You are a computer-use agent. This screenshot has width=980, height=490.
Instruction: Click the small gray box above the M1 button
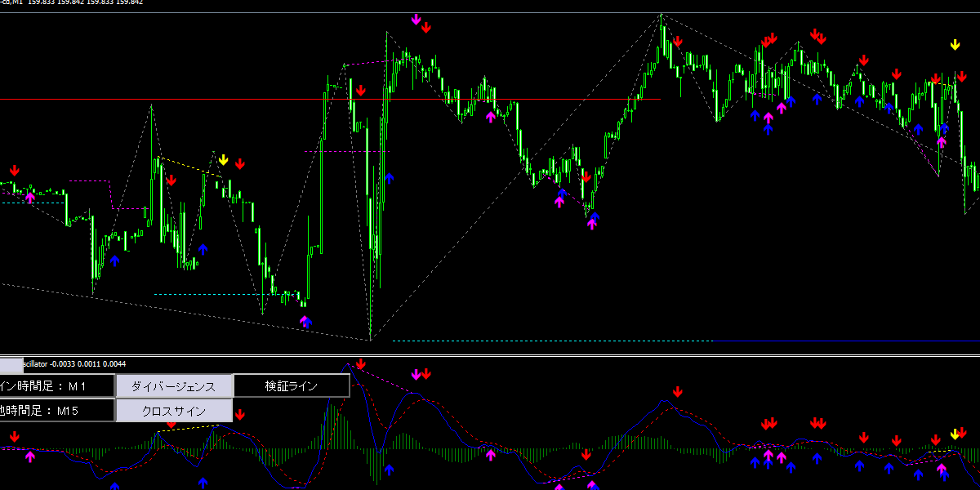[11, 365]
